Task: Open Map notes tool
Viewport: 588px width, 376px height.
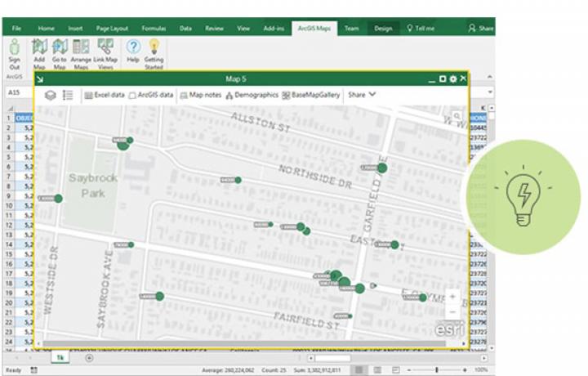Action: (x=201, y=96)
